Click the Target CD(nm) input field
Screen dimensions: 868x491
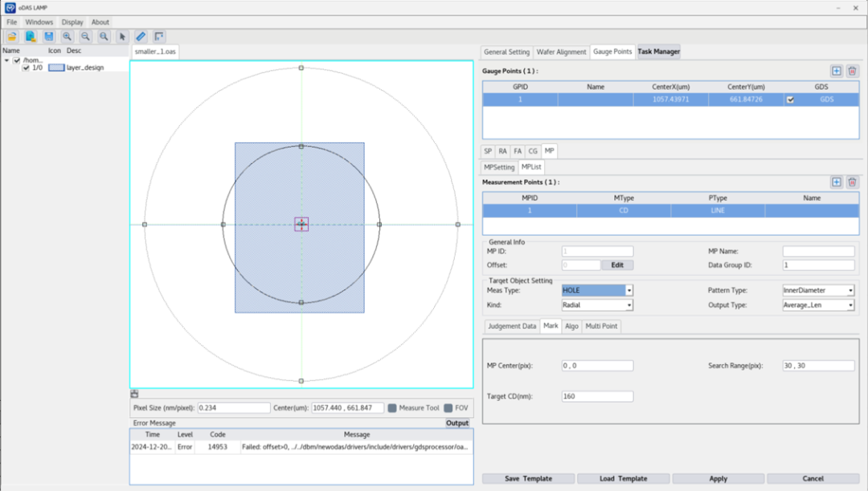click(x=597, y=396)
